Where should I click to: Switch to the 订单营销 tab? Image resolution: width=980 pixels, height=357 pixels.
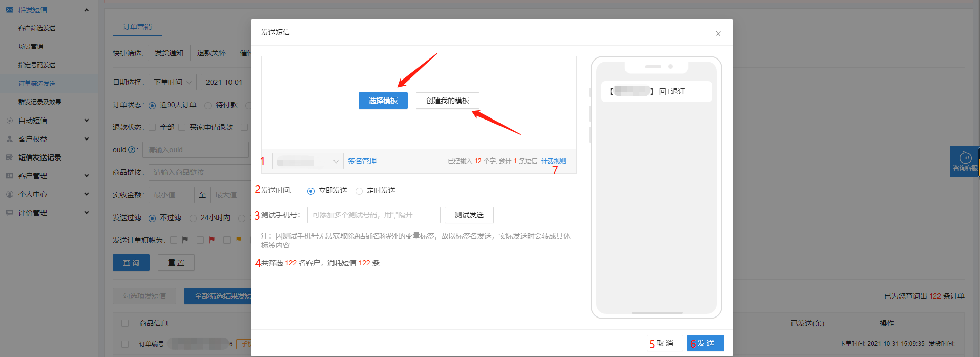(x=137, y=27)
